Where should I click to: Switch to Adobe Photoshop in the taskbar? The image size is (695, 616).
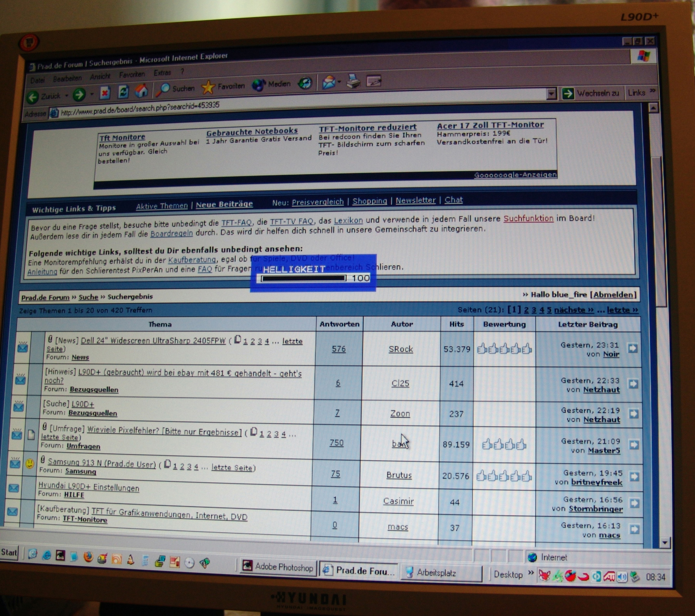pyautogui.click(x=278, y=567)
